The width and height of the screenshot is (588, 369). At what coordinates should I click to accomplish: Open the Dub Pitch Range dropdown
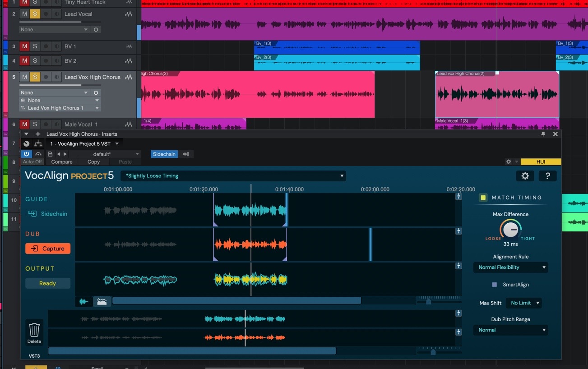(x=510, y=330)
